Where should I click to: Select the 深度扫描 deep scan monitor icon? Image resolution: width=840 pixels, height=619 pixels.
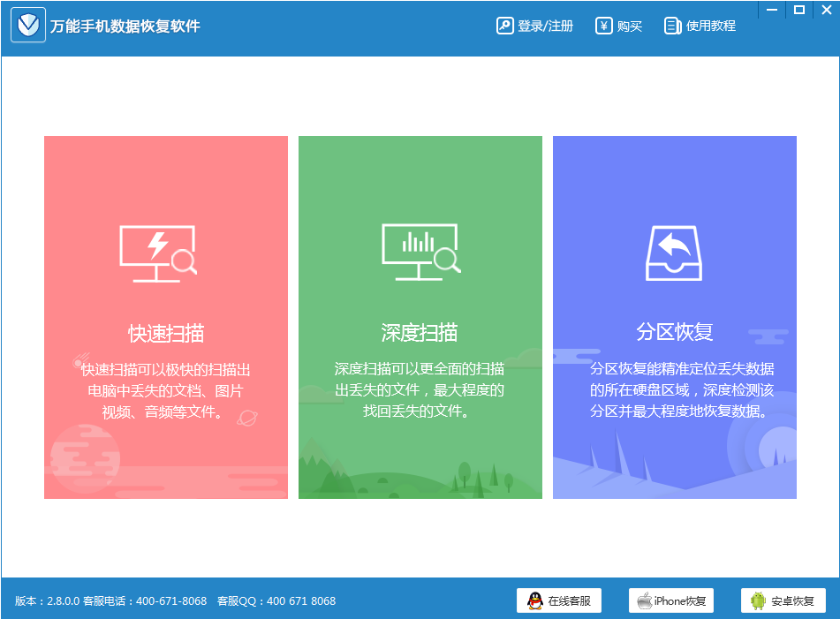coord(420,251)
